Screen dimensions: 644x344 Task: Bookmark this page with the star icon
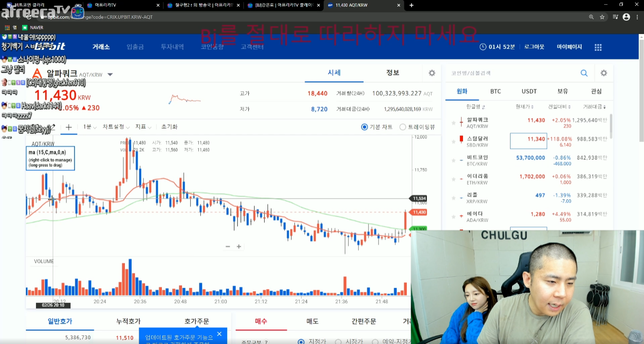[x=602, y=17]
